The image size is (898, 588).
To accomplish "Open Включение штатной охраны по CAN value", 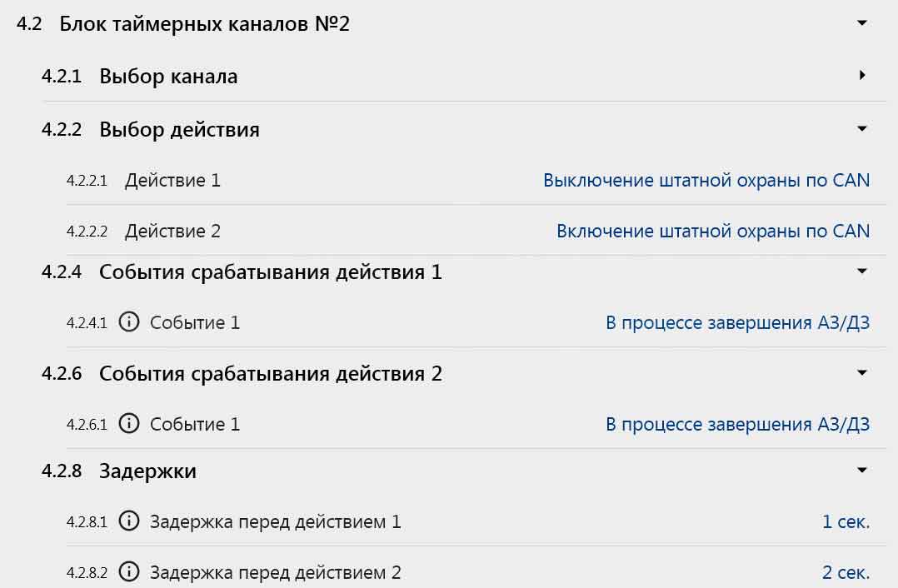I will (713, 231).
